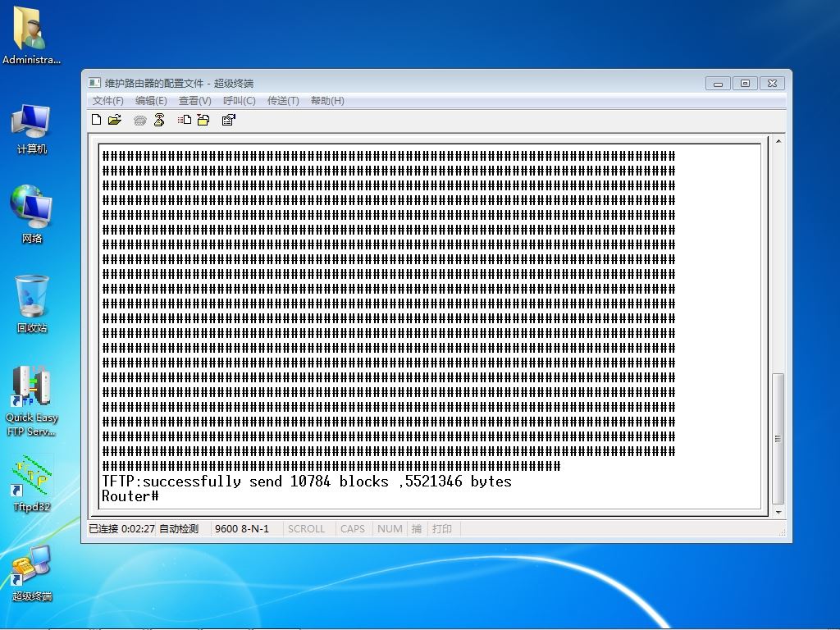Select the Administrator folder desktop icon
Screen dimensions: 840x630
click(x=31, y=36)
